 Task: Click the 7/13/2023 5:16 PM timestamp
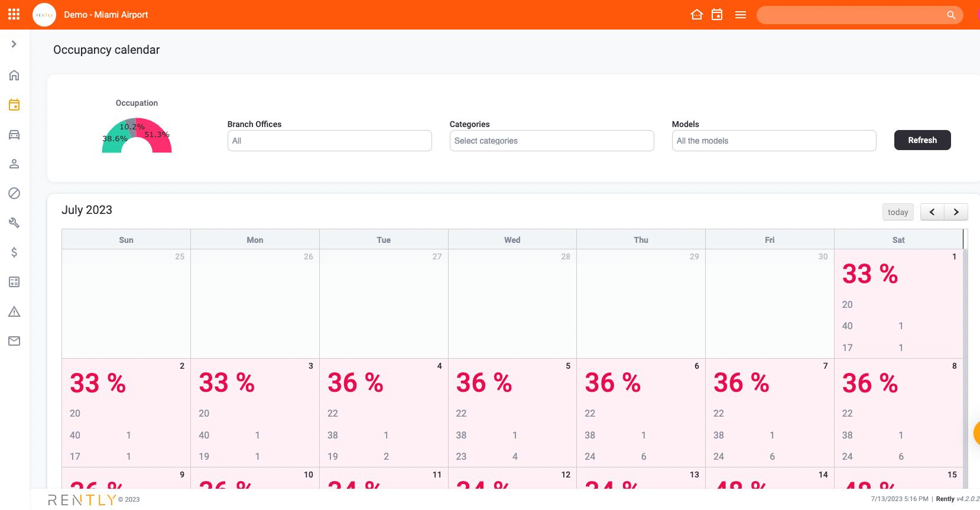(900, 499)
